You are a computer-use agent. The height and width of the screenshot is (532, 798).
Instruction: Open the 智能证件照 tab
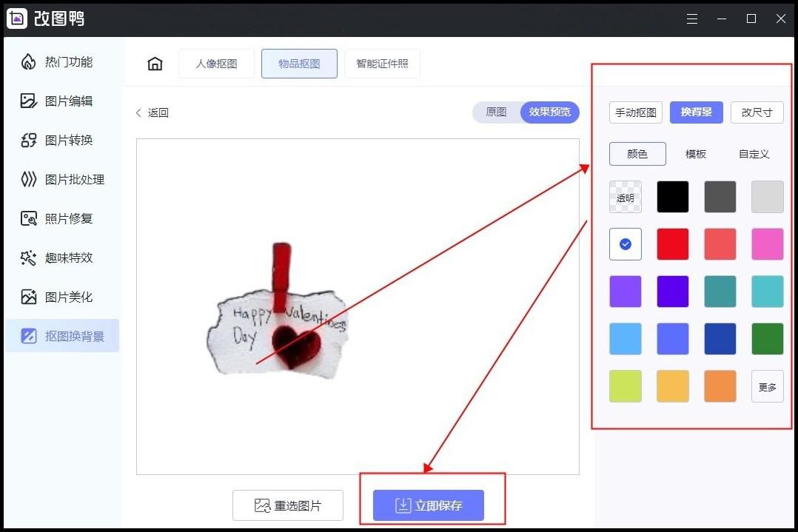(382, 64)
